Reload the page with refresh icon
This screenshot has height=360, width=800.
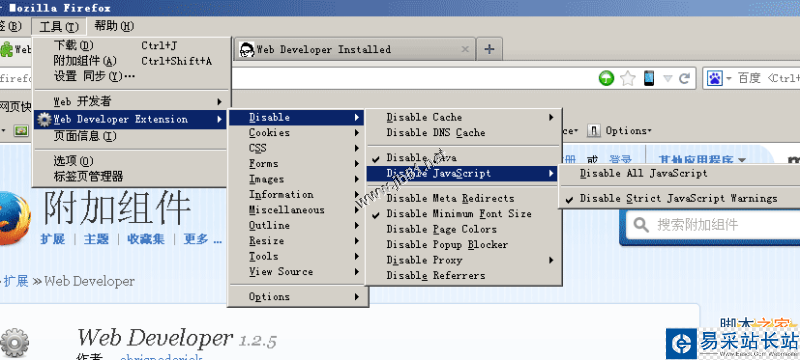[685, 79]
